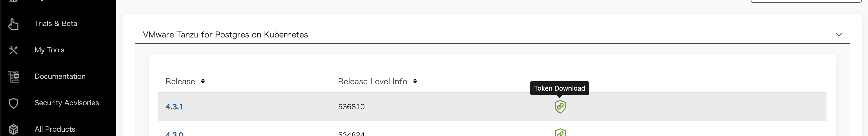This screenshot has width=868, height=136.
Task: Click the Security Advisories shield icon
Action: (x=13, y=103)
